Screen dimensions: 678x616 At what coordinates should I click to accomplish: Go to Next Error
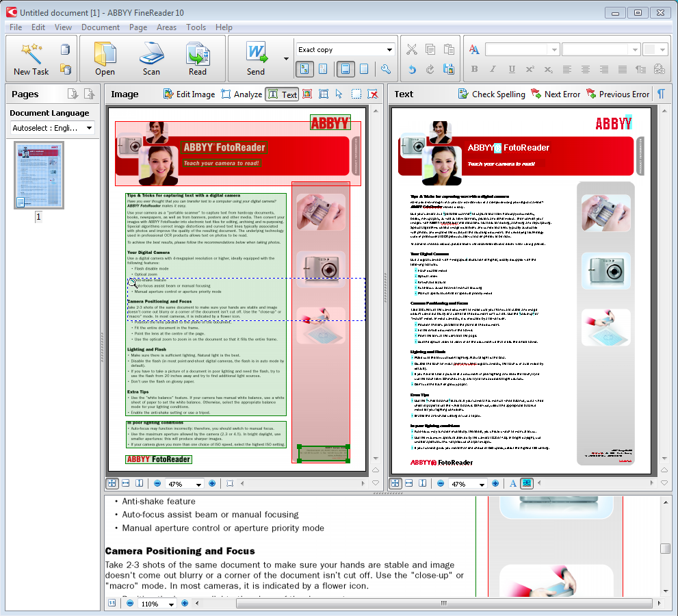556,94
